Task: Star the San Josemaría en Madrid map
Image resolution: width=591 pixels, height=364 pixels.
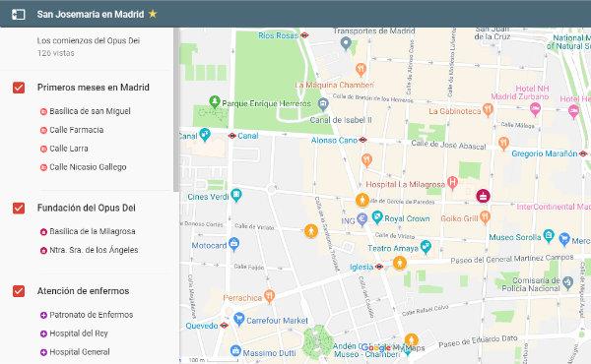Action: (x=153, y=14)
